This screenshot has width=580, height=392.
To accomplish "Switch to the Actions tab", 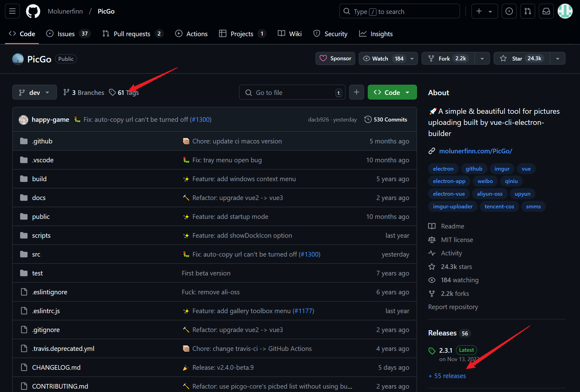I will pos(191,34).
